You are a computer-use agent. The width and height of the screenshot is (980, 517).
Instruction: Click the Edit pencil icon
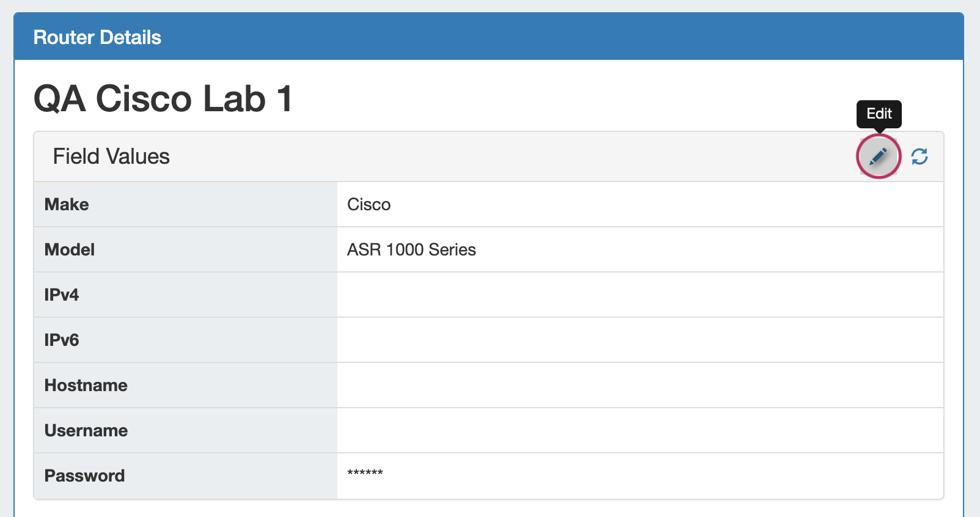[879, 157]
